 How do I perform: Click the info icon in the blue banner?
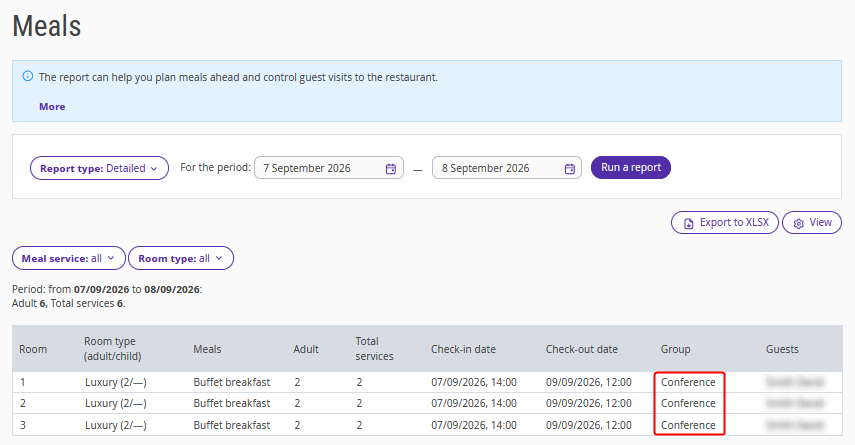(x=28, y=76)
